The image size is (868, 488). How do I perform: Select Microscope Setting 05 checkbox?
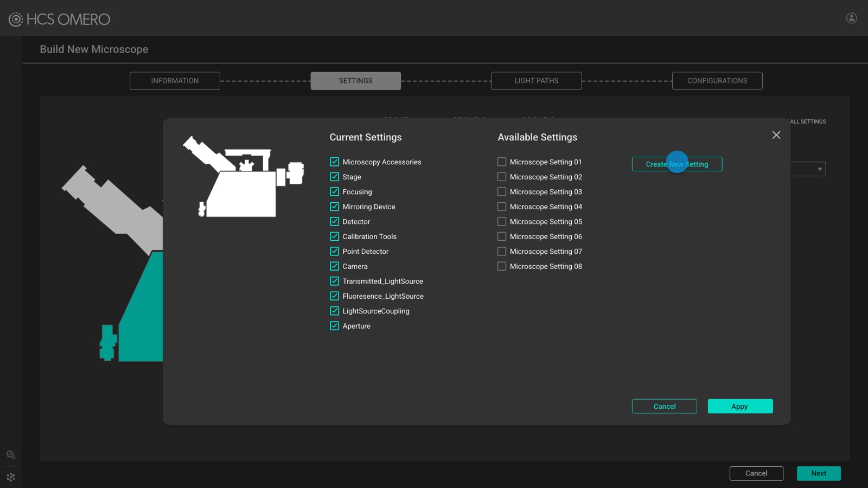pyautogui.click(x=502, y=222)
